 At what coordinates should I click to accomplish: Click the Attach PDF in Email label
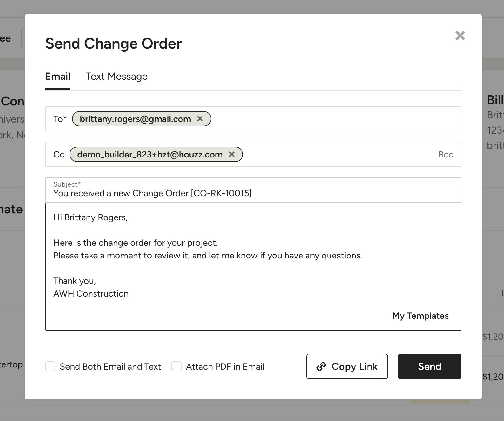tap(225, 367)
